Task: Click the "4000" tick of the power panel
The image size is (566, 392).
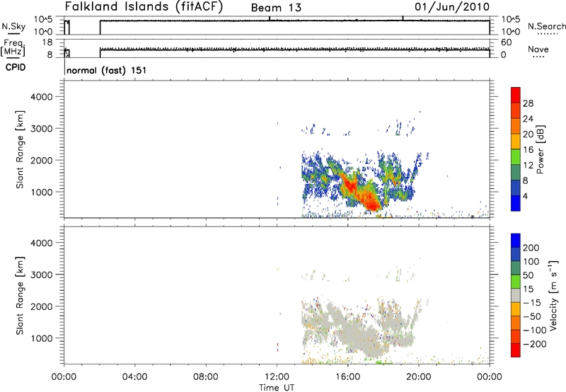Action: [x=41, y=97]
